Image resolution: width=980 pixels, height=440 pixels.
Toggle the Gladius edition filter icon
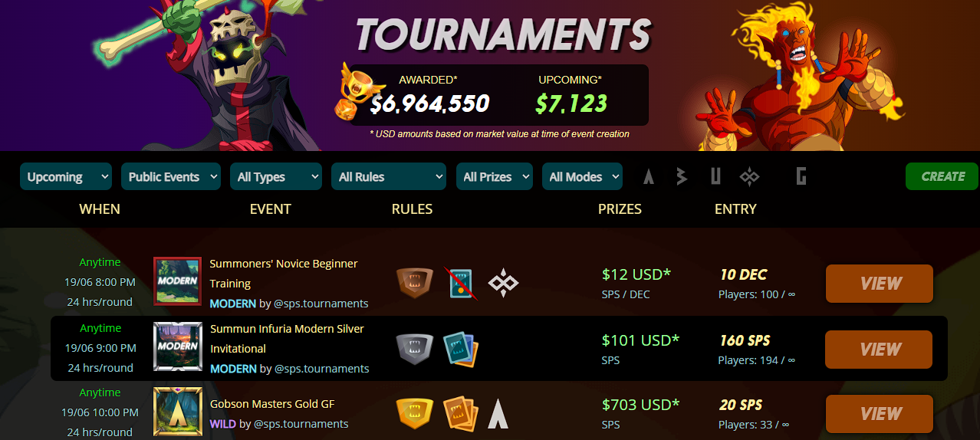(x=801, y=177)
